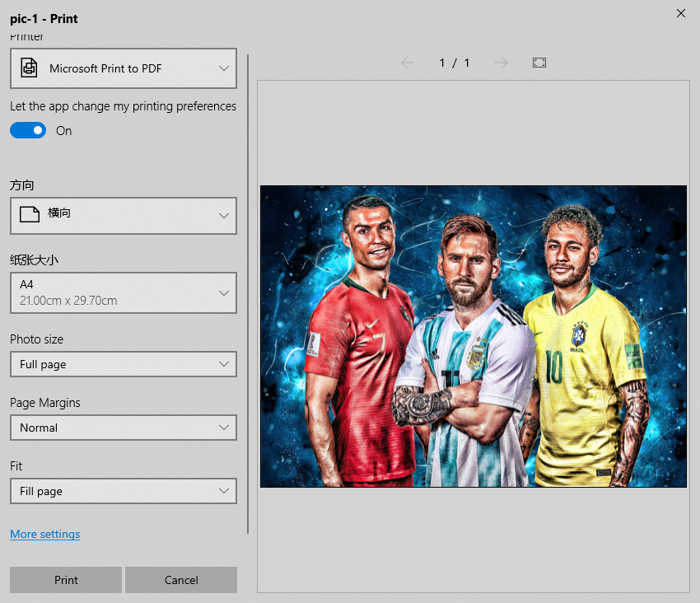Click the Page Margins label
This screenshot has height=603, width=700.
(45, 403)
